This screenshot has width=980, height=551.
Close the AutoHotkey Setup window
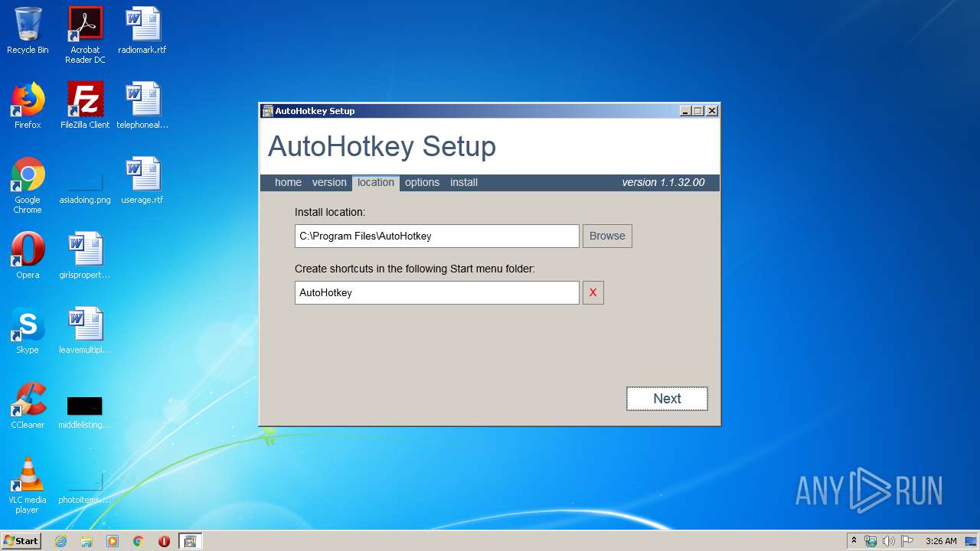click(712, 111)
